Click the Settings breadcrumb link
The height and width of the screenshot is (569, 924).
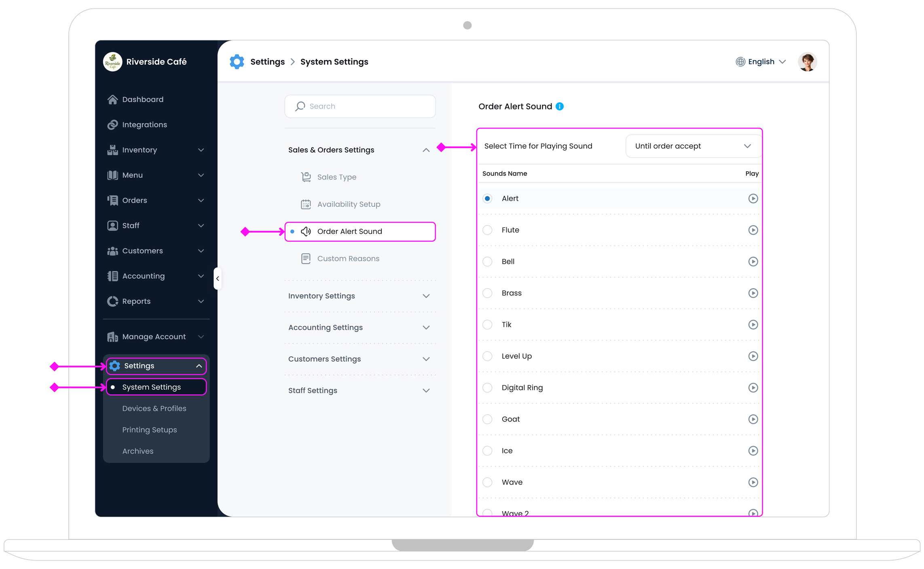click(x=267, y=62)
